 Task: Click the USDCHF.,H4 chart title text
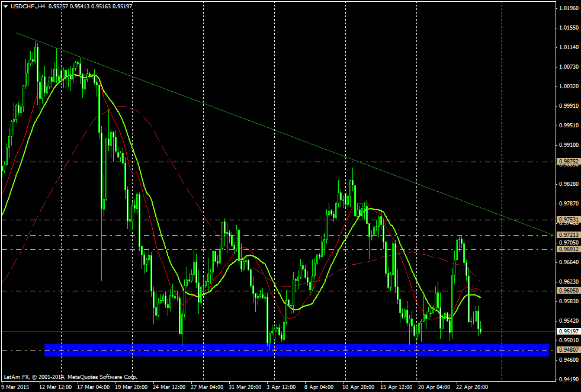click(x=27, y=6)
